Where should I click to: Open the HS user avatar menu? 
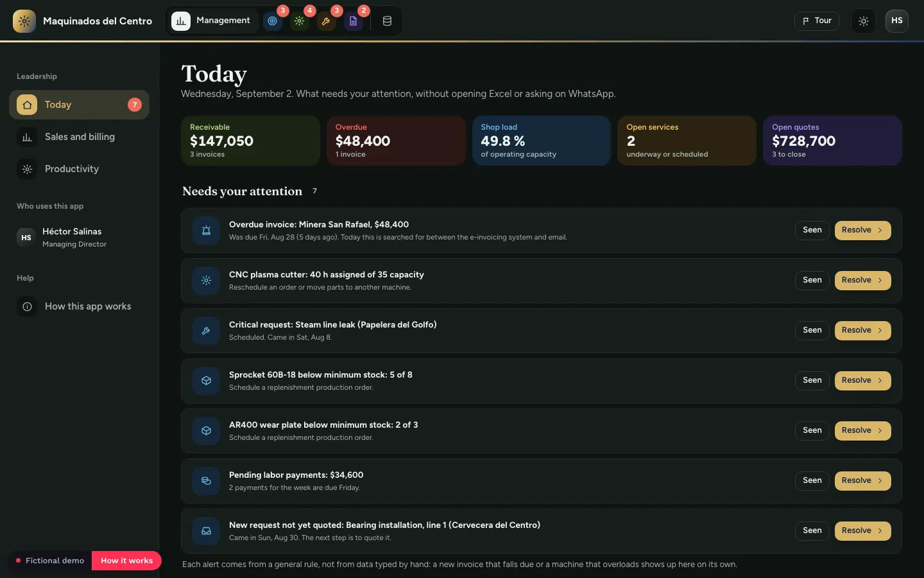(897, 21)
